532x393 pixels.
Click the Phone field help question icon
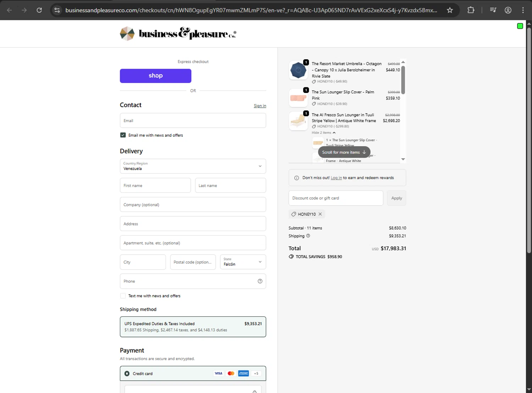tap(260, 281)
